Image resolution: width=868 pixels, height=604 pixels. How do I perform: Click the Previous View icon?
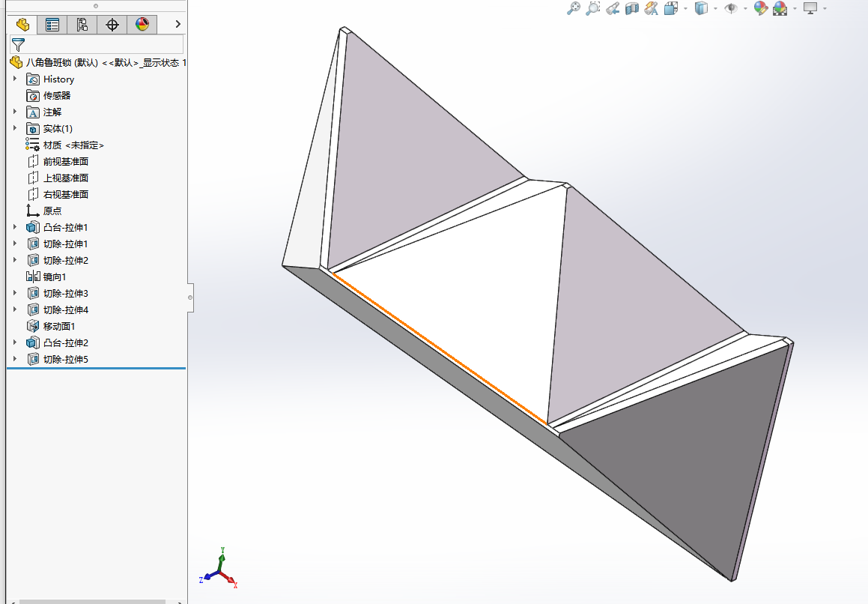click(613, 8)
